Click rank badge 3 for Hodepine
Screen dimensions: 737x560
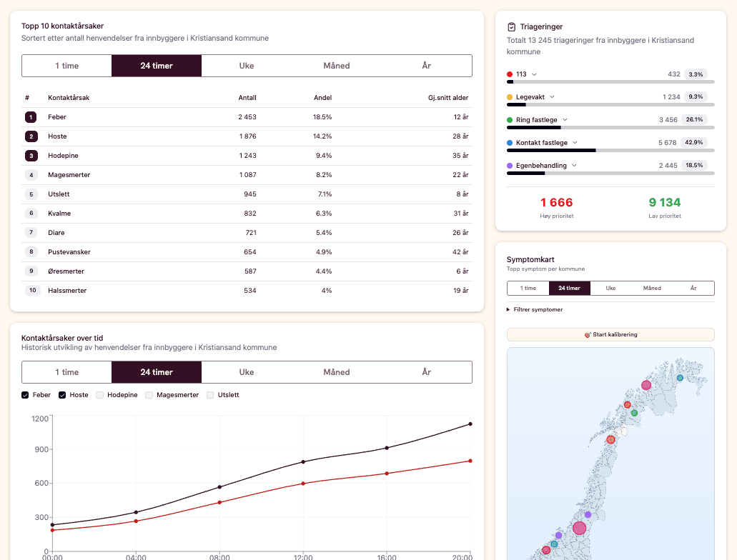(x=31, y=156)
